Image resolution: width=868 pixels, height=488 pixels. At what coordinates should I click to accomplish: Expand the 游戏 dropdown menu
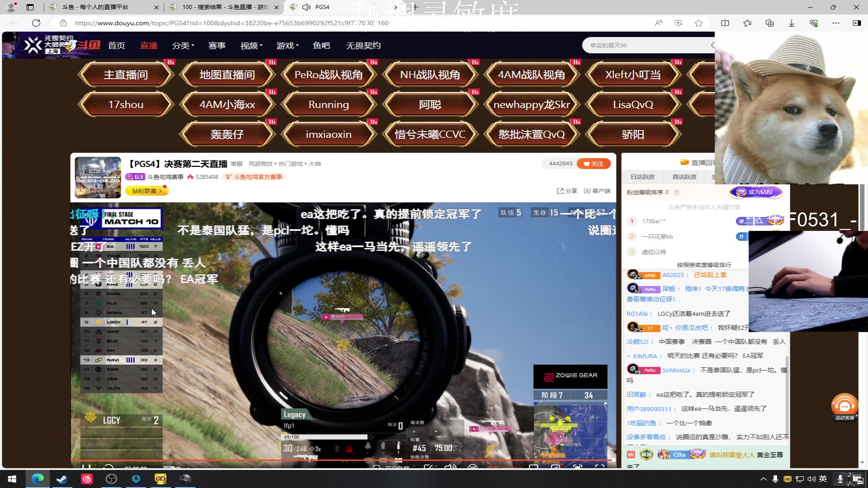(x=288, y=46)
